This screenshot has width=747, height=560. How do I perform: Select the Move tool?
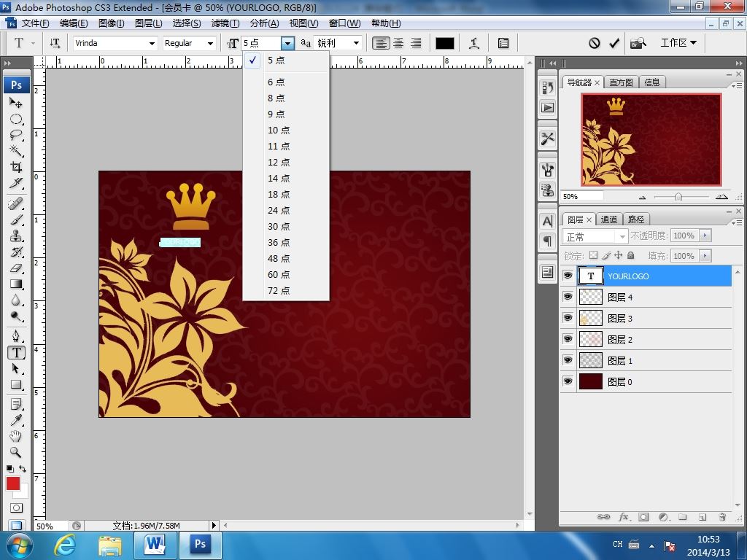click(x=16, y=102)
